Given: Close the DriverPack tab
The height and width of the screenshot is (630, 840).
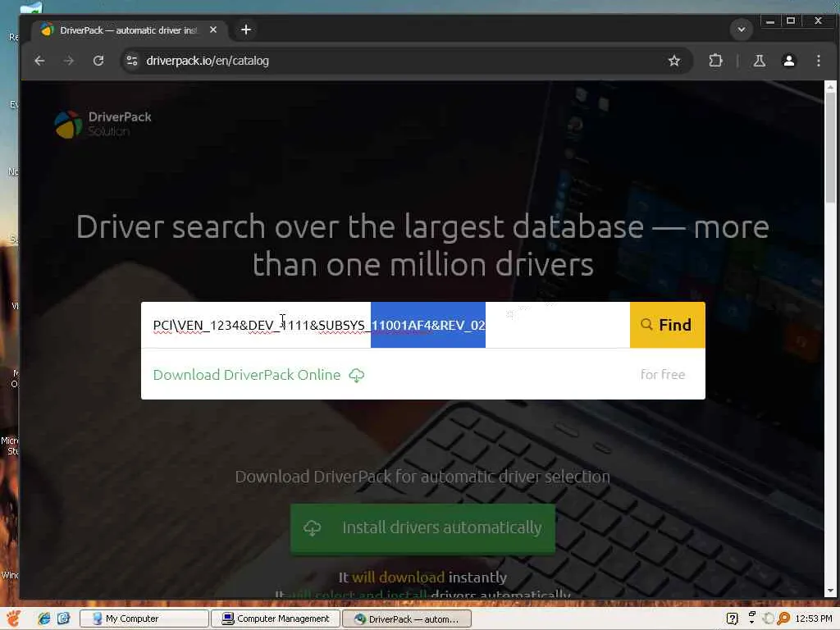Looking at the screenshot, I should click(x=213, y=30).
